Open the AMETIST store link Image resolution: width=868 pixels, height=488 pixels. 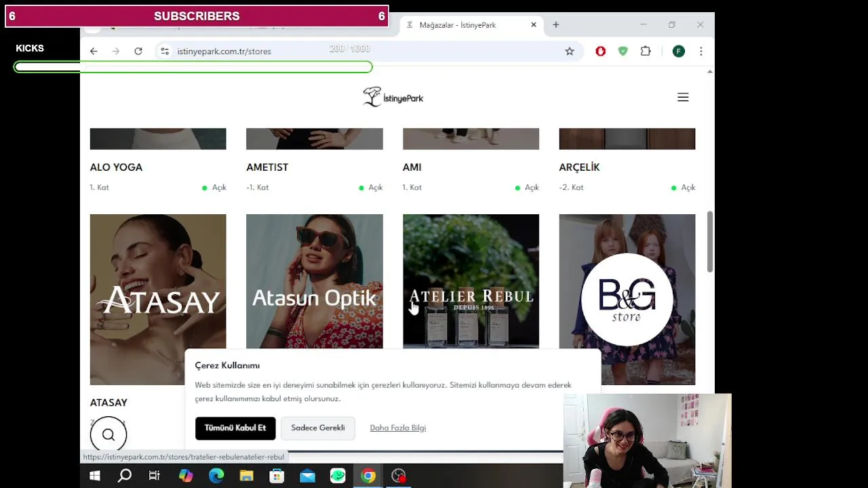(267, 167)
